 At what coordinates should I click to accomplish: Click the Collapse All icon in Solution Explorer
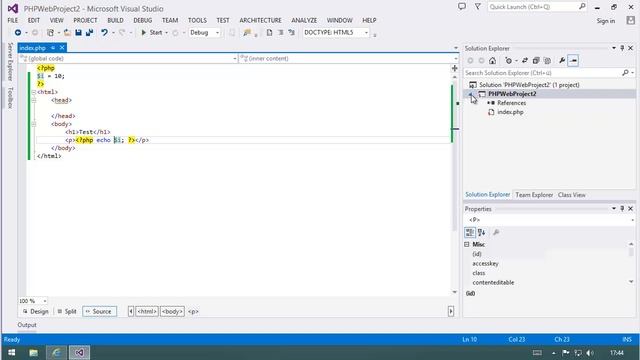point(536,61)
